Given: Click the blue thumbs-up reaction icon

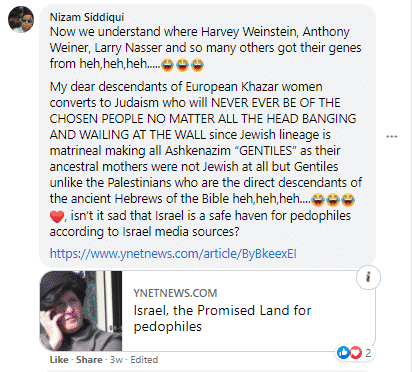Looking at the screenshot, I should tap(343, 352).
